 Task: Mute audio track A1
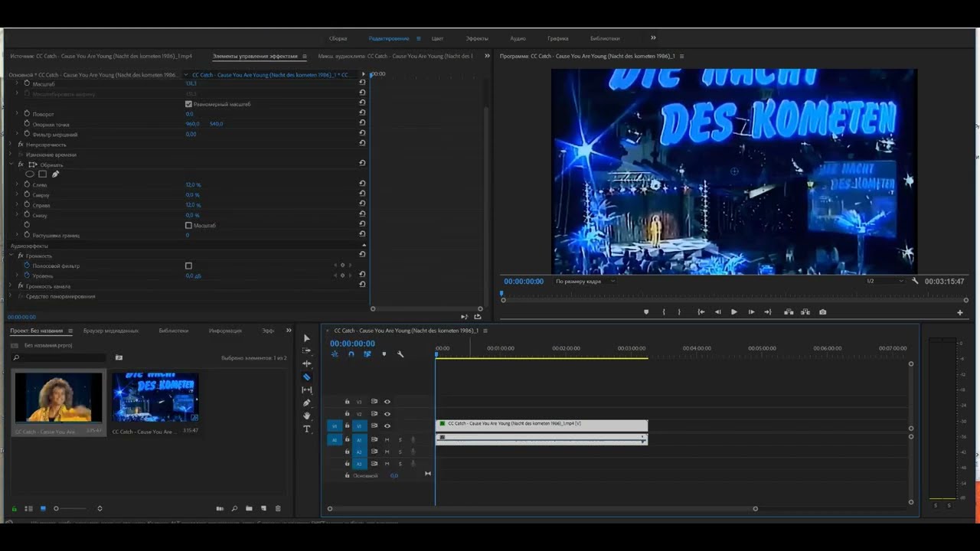point(387,440)
